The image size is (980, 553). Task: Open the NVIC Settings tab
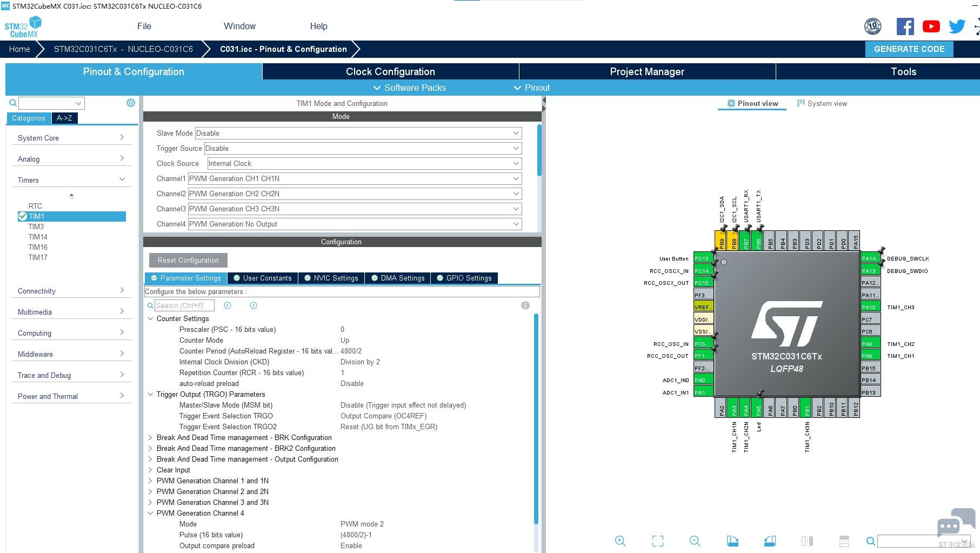(x=331, y=278)
